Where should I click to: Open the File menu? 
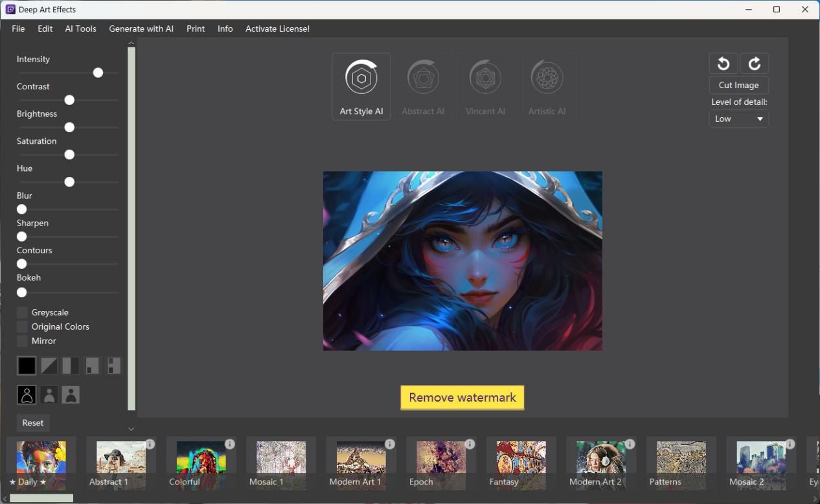[18, 29]
